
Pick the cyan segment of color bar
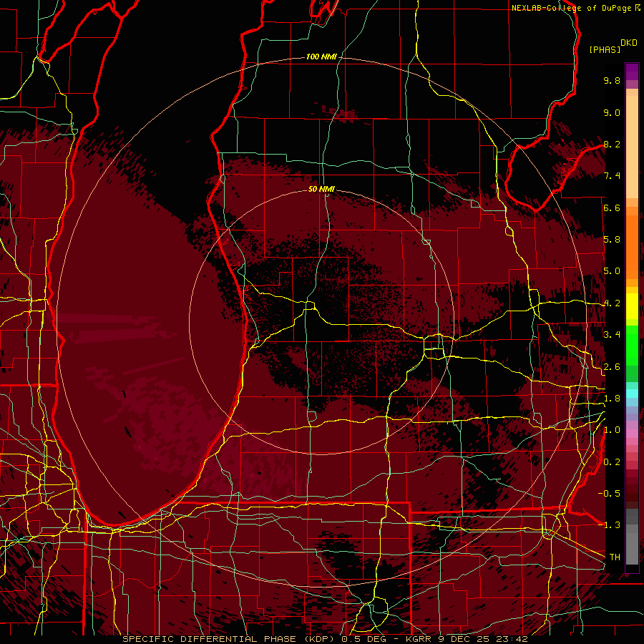632,394
